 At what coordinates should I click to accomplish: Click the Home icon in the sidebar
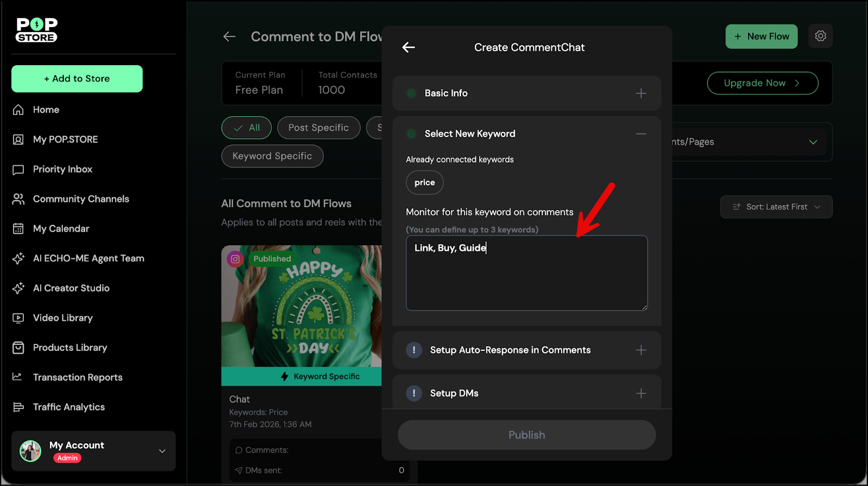(x=18, y=110)
